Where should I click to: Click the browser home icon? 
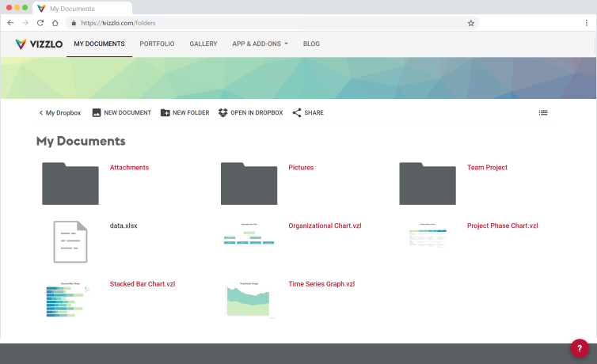coord(55,23)
